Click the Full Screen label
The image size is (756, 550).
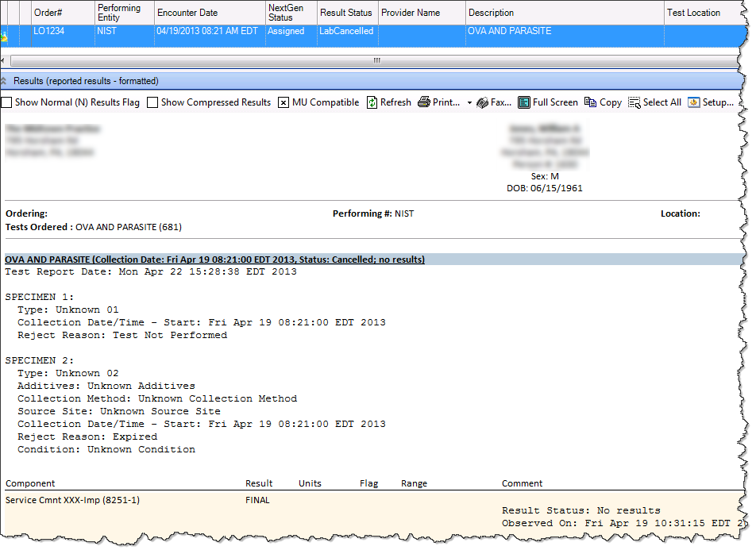pyautogui.click(x=555, y=102)
